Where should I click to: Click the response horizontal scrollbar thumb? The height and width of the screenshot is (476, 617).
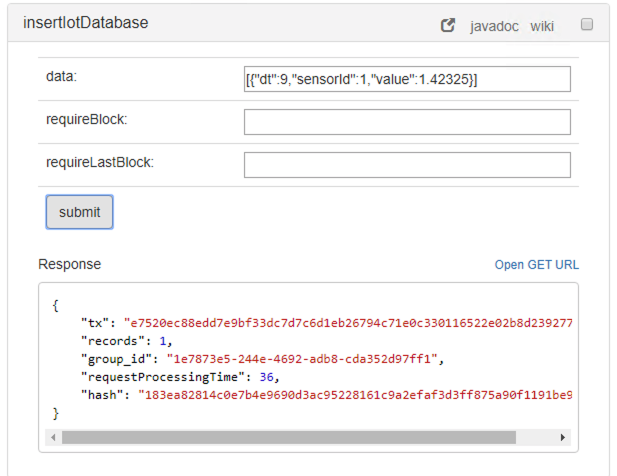pos(289,437)
